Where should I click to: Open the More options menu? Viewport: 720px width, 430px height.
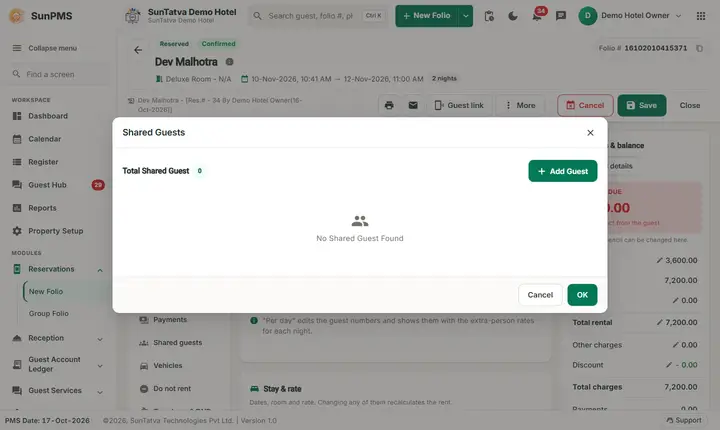click(520, 105)
